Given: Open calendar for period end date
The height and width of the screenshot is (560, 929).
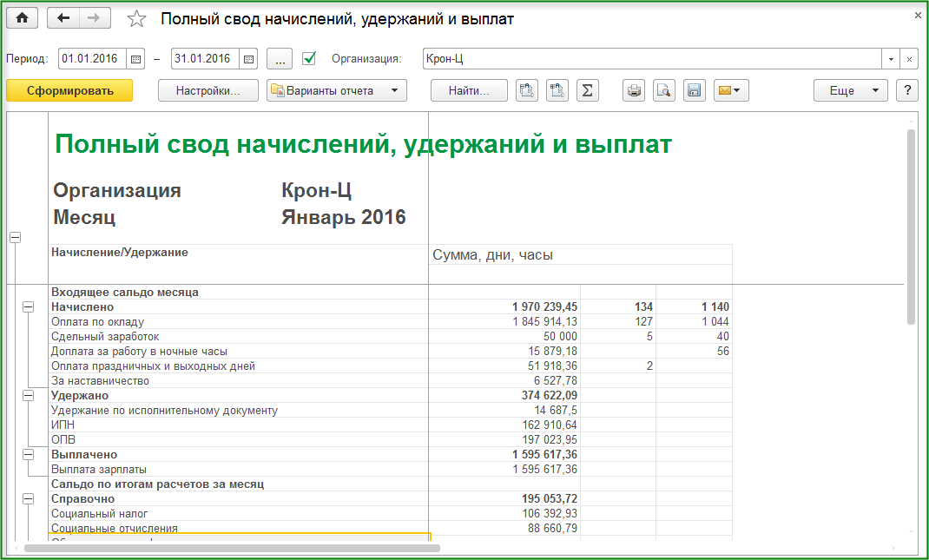Looking at the screenshot, I should (248, 59).
